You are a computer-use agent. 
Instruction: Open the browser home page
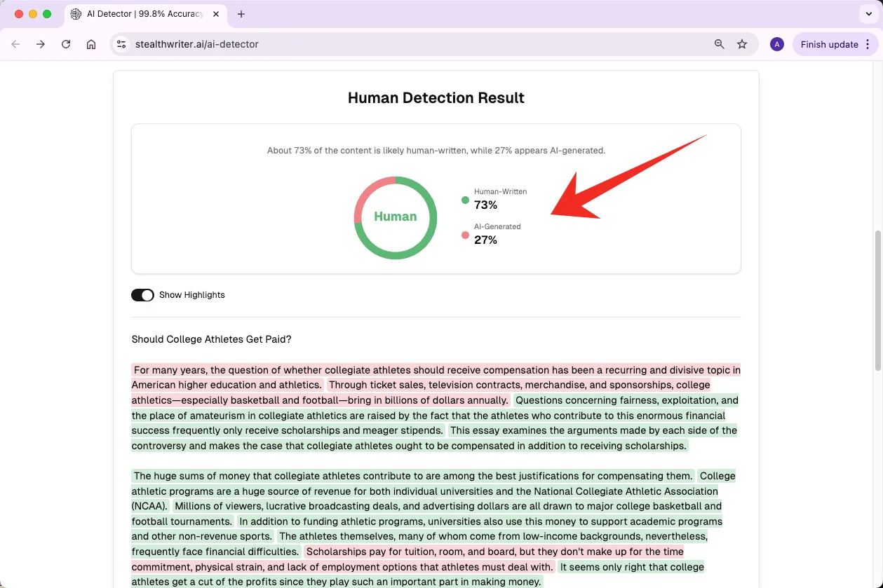[x=91, y=44]
